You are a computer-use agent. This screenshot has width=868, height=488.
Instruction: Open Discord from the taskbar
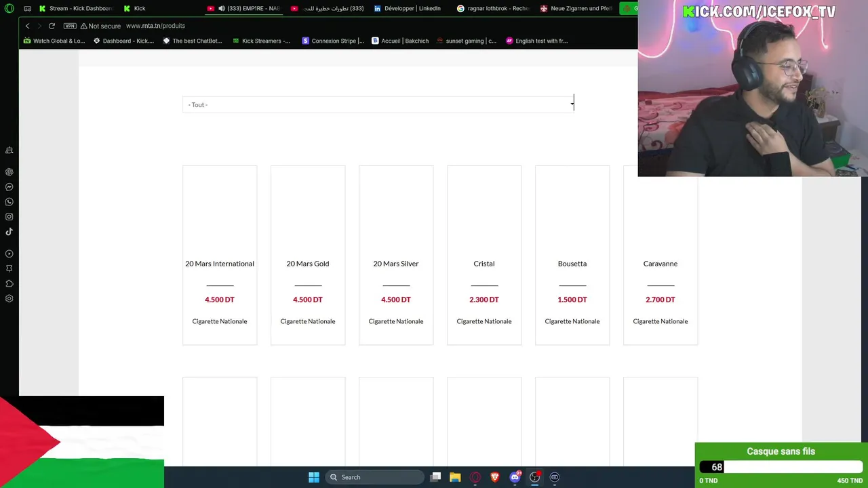point(515,477)
